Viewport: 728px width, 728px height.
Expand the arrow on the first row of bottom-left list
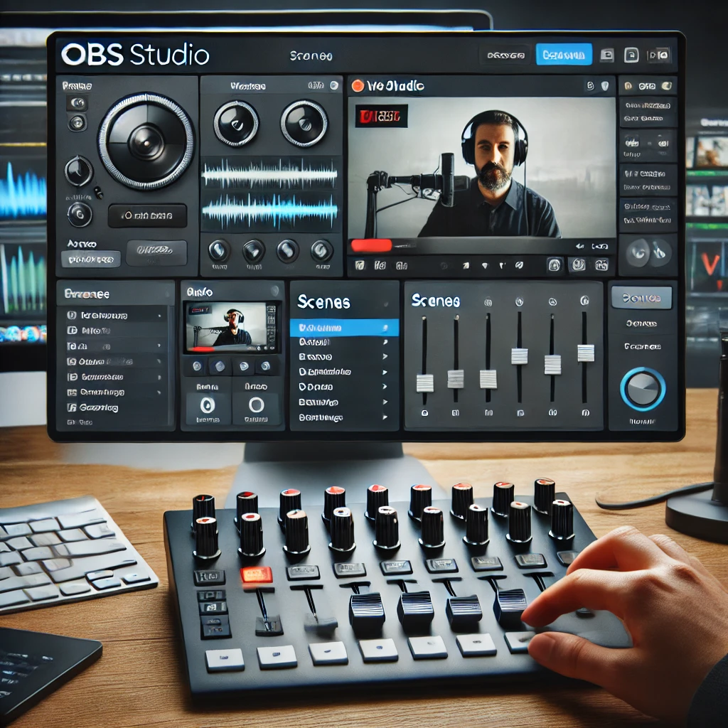[x=159, y=316]
